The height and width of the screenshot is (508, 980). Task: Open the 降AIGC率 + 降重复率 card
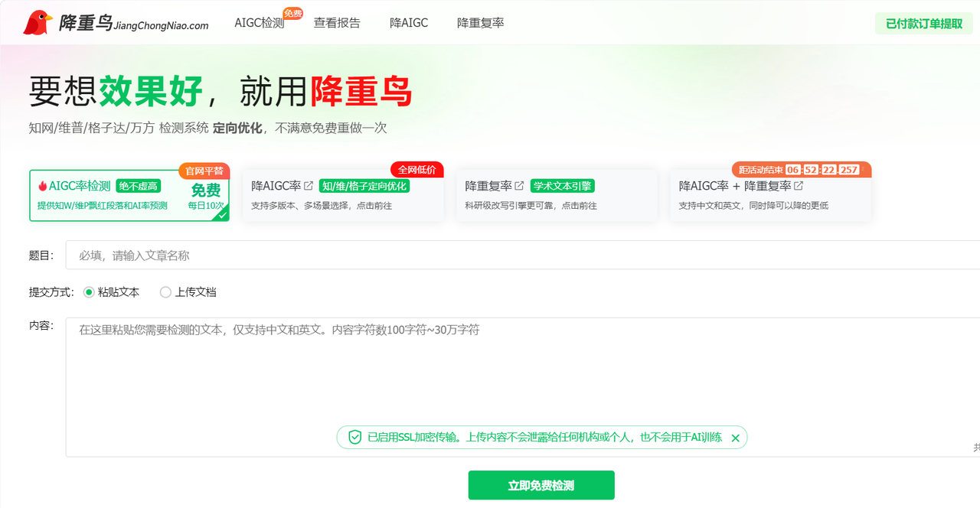770,195
